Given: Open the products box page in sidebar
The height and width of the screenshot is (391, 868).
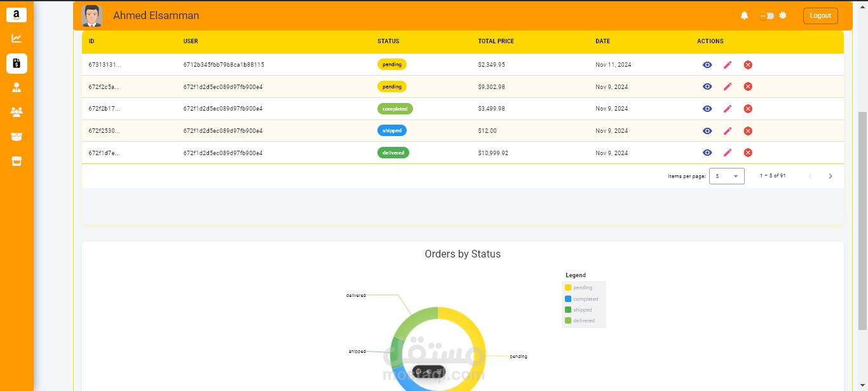Looking at the screenshot, I should [17, 137].
